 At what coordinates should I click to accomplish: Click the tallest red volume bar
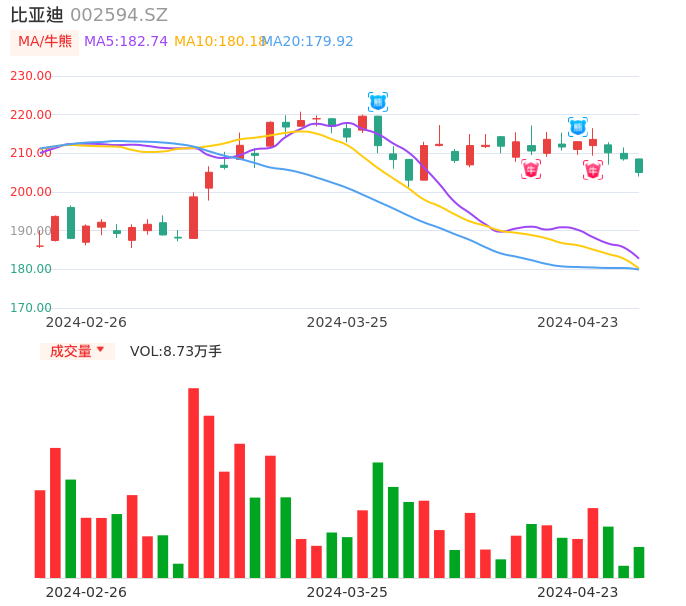193,482
